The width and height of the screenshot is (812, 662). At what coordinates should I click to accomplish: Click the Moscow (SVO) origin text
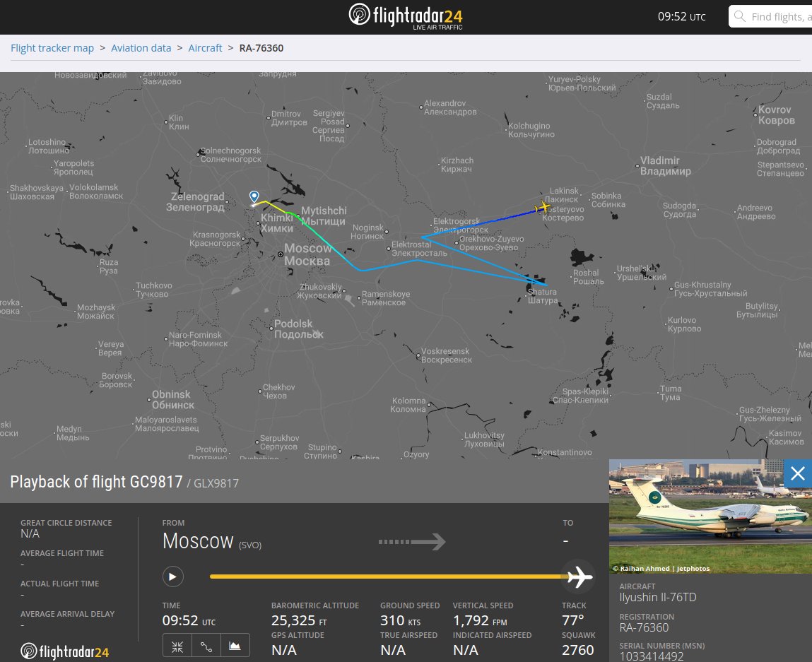(212, 541)
